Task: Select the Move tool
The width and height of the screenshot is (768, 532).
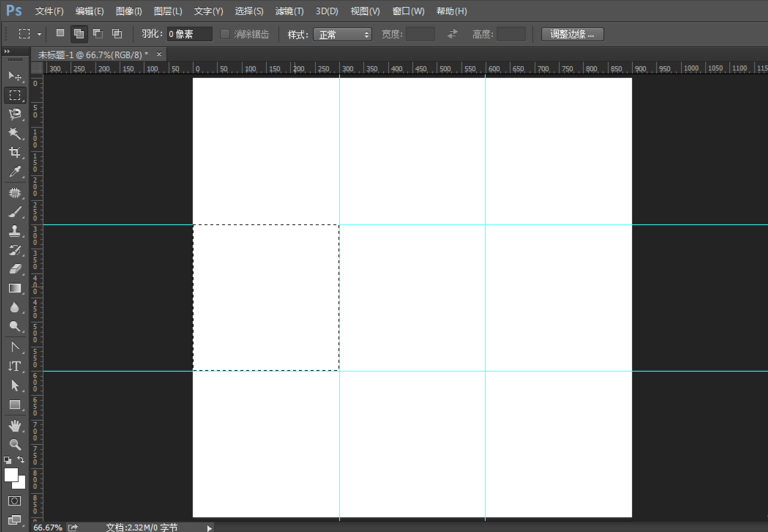Action: pyautogui.click(x=15, y=76)
